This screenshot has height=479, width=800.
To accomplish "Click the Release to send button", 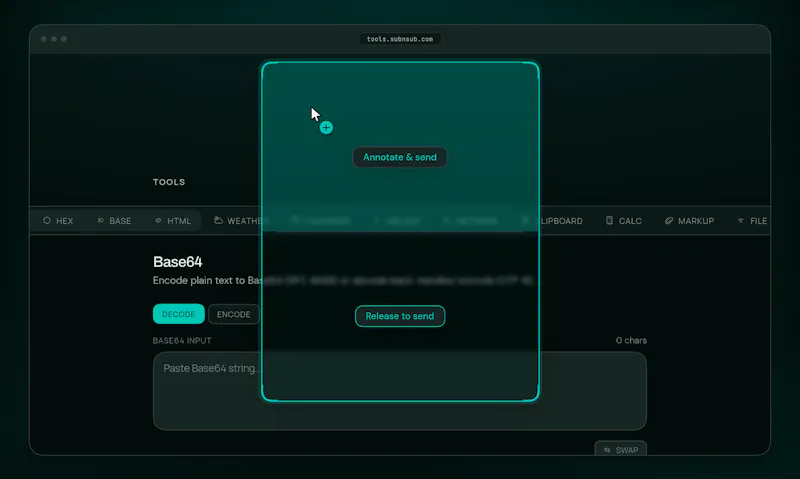I will coord(399,316).
